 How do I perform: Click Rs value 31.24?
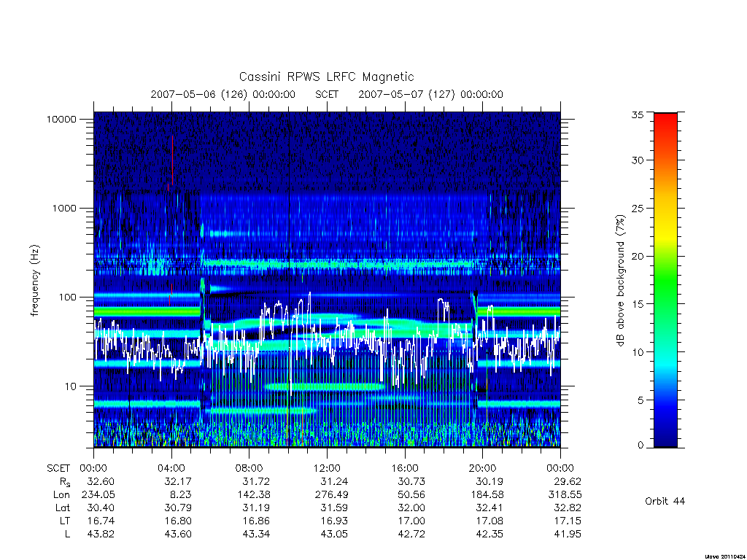(334, 481)
